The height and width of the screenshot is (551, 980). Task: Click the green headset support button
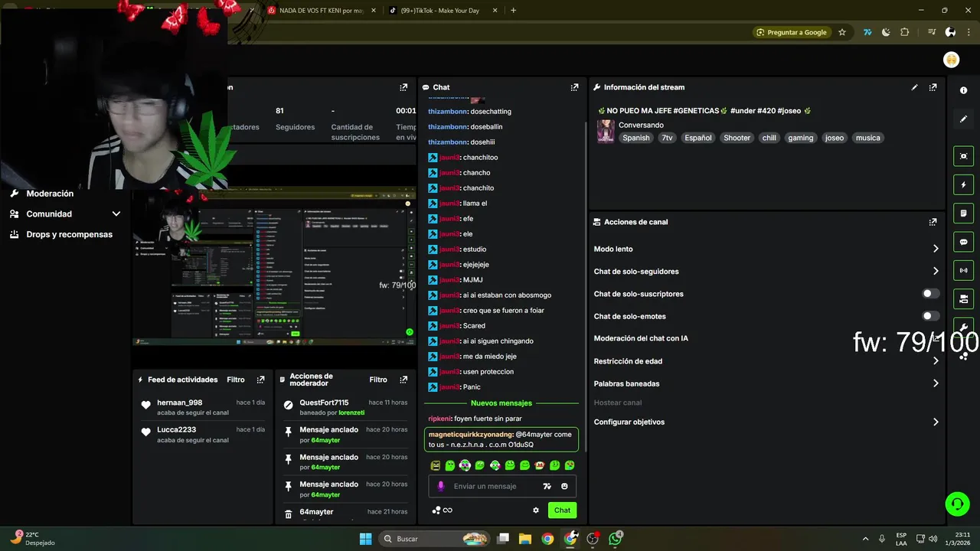tap(957, 504)
